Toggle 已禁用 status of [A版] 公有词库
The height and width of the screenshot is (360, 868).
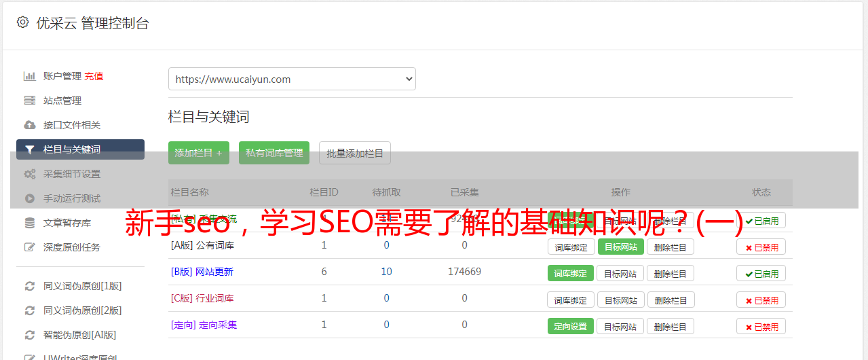pyautogui.click(x=761, y=247)
